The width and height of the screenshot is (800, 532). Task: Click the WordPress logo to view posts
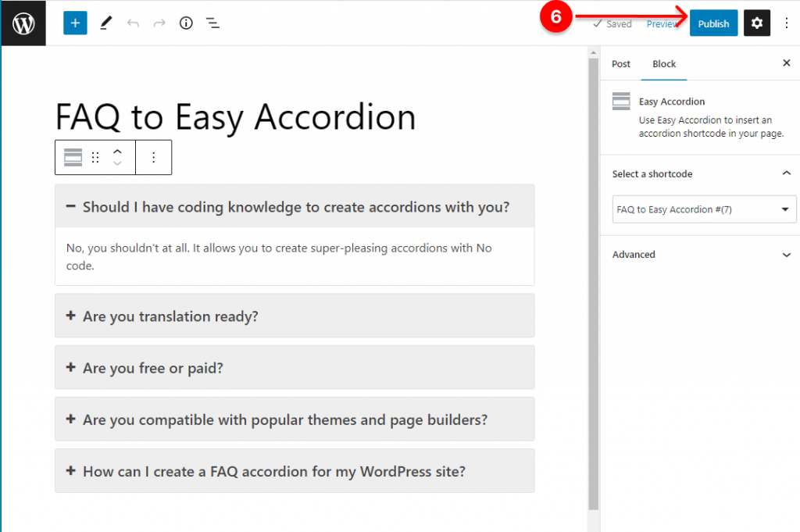point(23,23)
